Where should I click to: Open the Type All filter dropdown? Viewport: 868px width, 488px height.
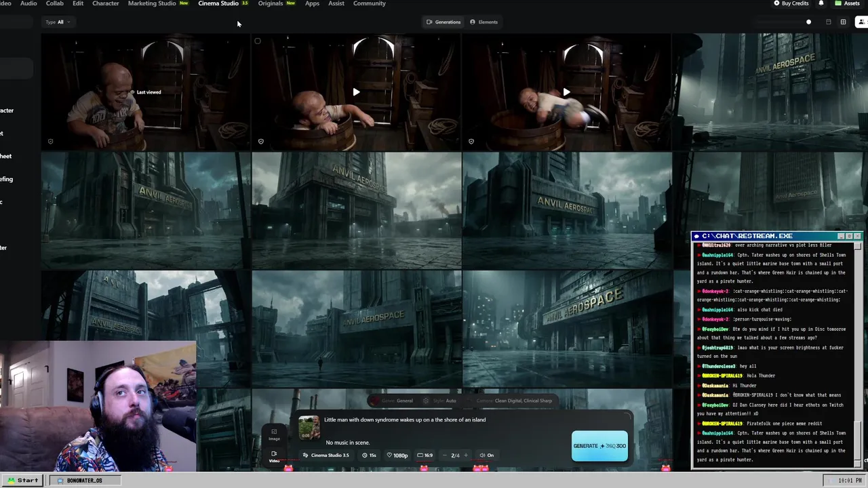(58, 22)
